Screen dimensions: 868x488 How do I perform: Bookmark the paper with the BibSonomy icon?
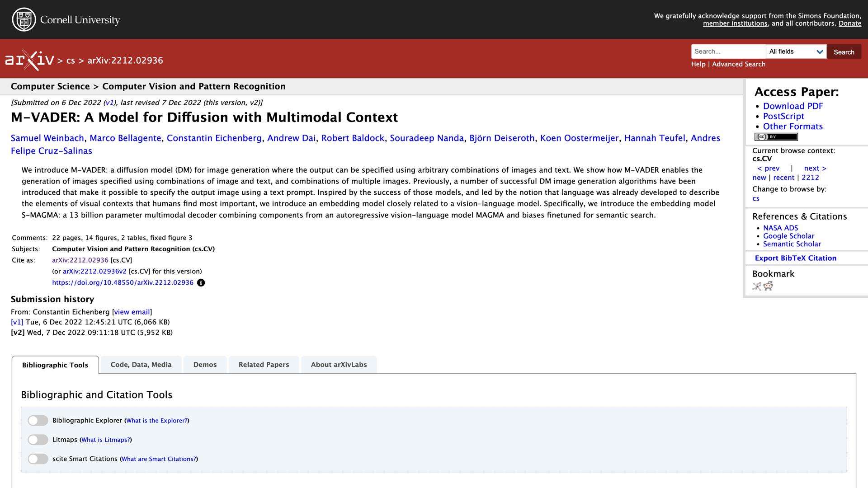tap(757, 286)
